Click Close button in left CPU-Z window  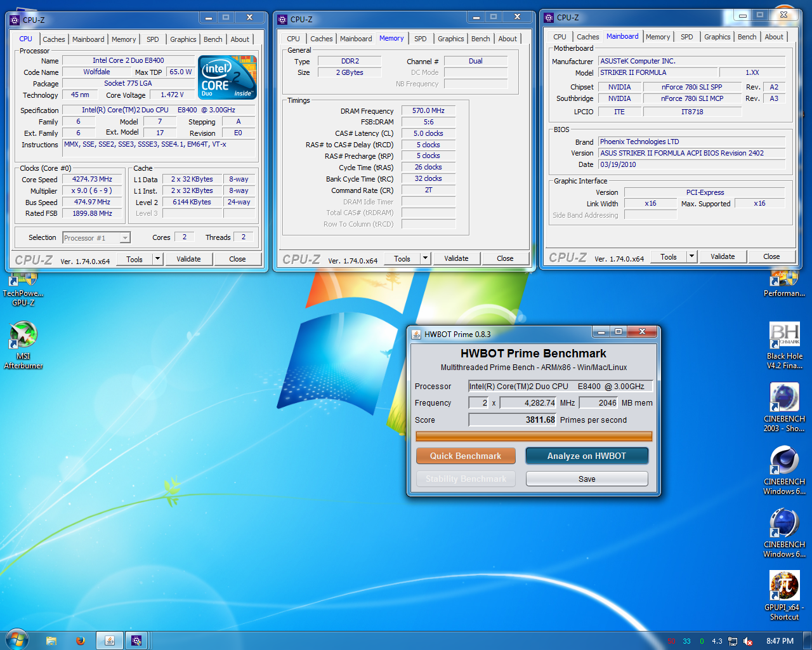(237, 259)
